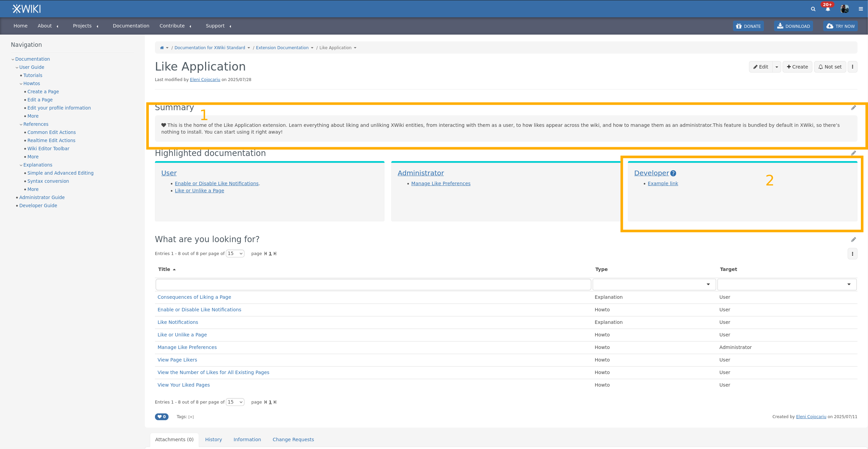
Task: Open the user avatar profile
Action: (x=845, y=9)
